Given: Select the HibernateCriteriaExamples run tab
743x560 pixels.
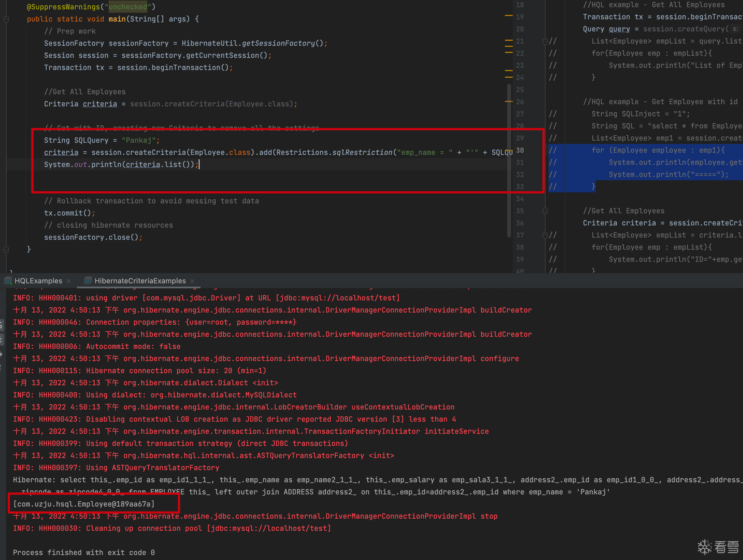Looking at the screenshot, I should [x=140, y=281].
